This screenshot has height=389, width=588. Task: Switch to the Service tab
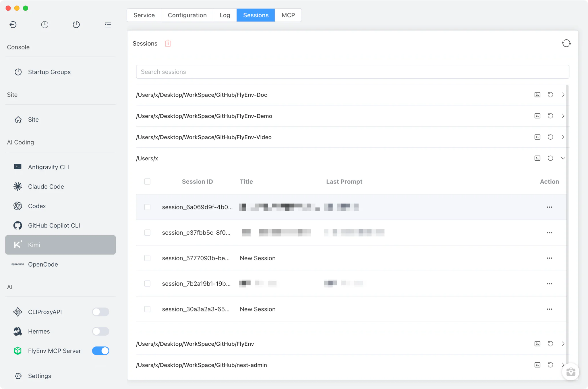(x=144, y=15)
